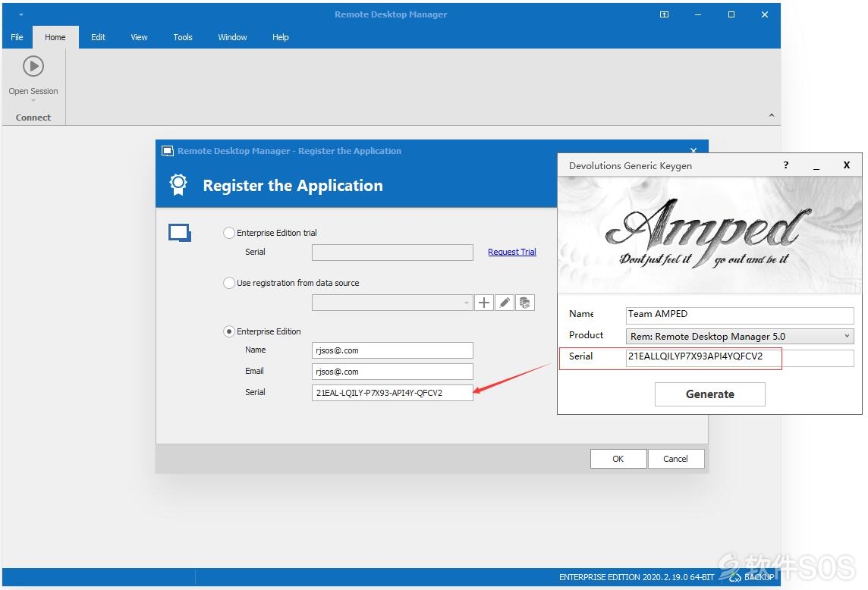
Task: Click the Open Session play icon
Action: (33, 67)
